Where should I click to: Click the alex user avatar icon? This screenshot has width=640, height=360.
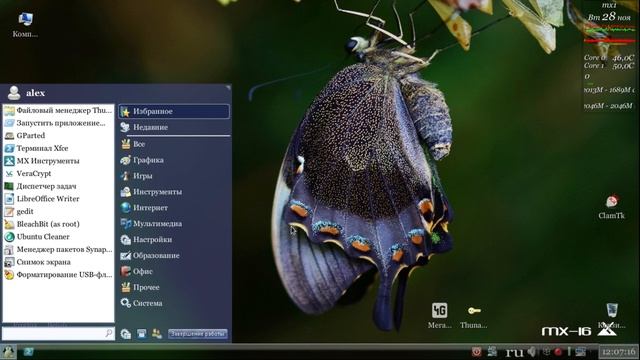(14, 93)
